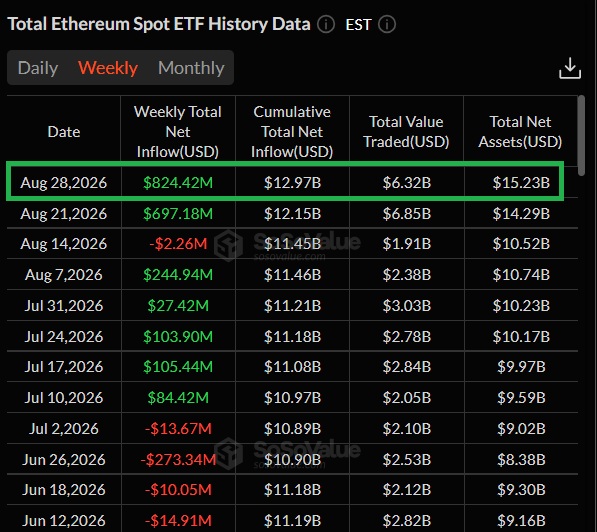Click the Total Net Assets header
This screenshot has height=532, width=597.
520,132
